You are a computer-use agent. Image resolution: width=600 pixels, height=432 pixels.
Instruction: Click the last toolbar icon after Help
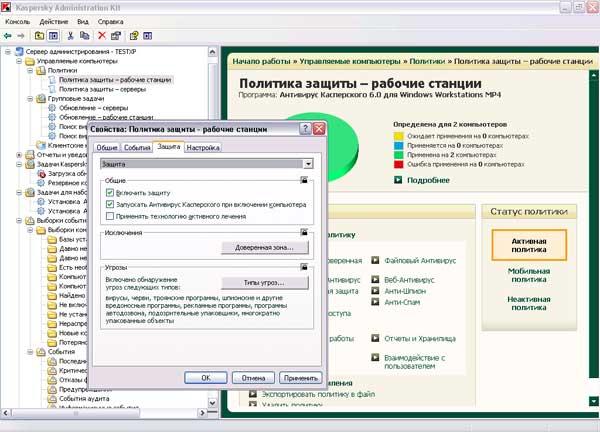point(147,36)
